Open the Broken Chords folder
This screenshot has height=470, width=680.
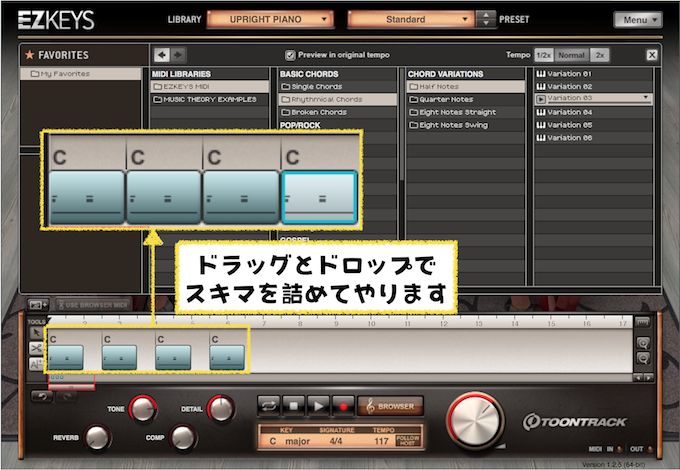point(337,112)
